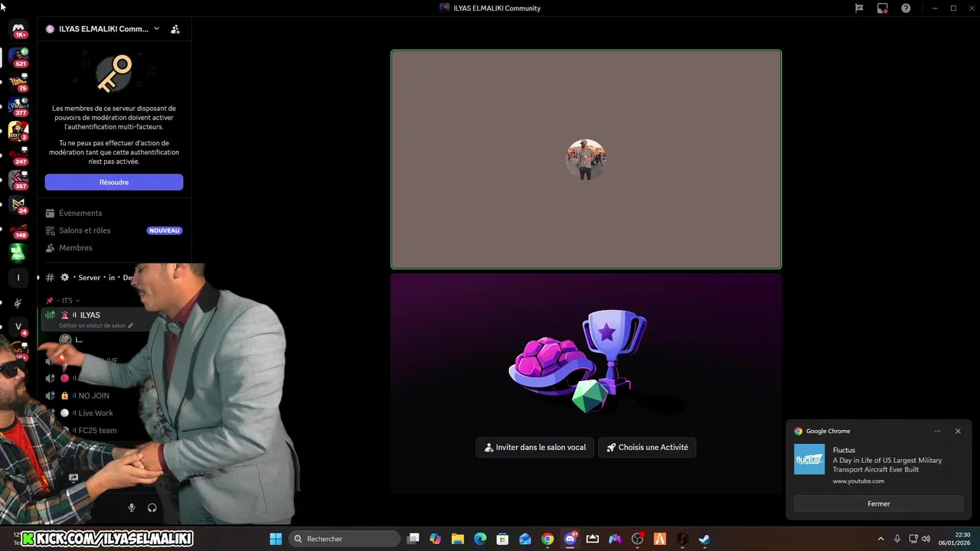Toggle headphones deafen in user panel
980x551 pixels.
coord(152,507)
